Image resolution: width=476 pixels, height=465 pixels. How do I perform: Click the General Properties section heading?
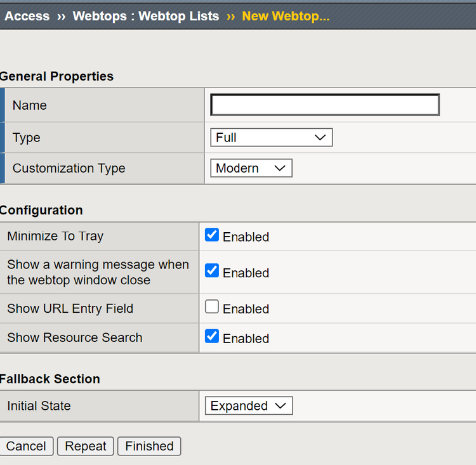56,76
